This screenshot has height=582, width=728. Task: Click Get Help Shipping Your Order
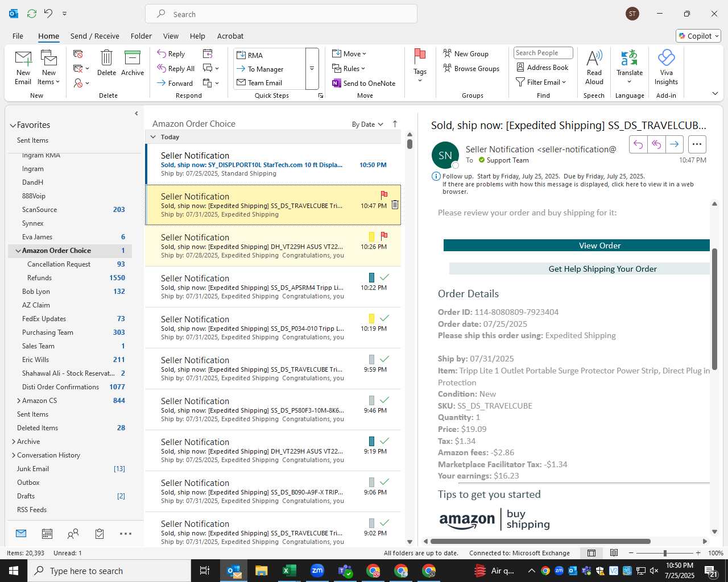(580, 269)
